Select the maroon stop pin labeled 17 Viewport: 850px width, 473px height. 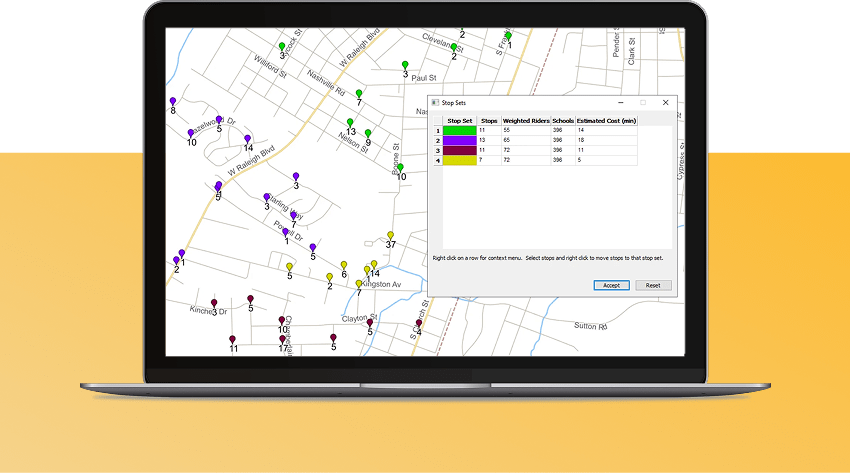click(283, 340)
